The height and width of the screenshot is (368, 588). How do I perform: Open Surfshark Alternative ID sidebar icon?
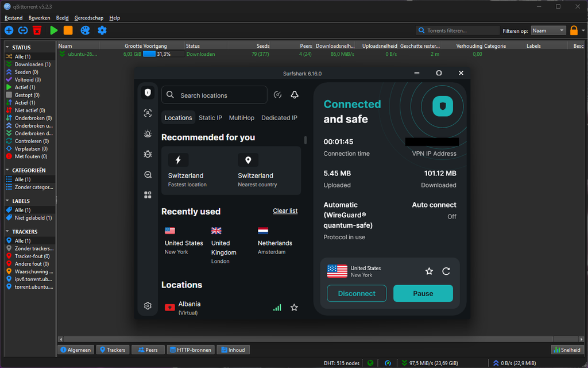[x=148, y=113]
